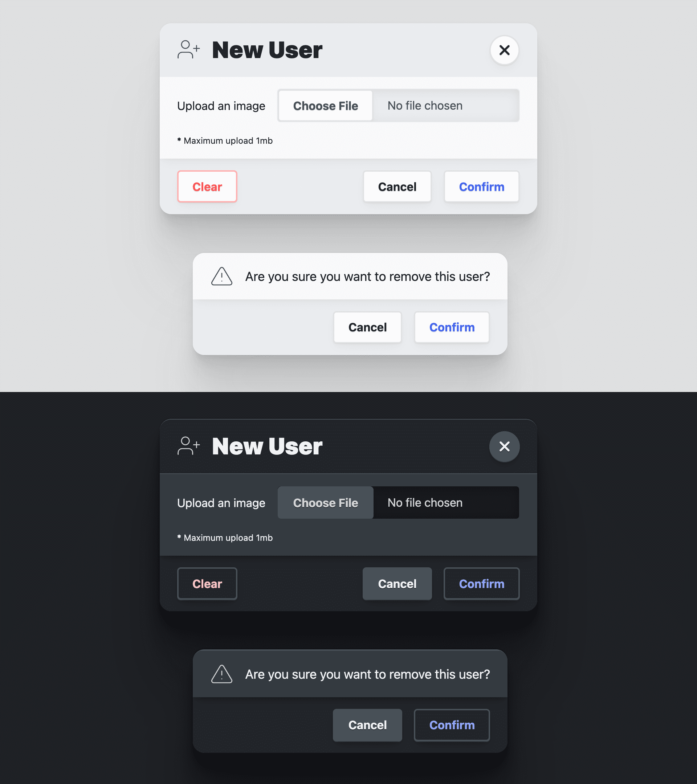The image size is (697, 784).
Task: Click the X close button on New User modal
Action: click(505, 50)
